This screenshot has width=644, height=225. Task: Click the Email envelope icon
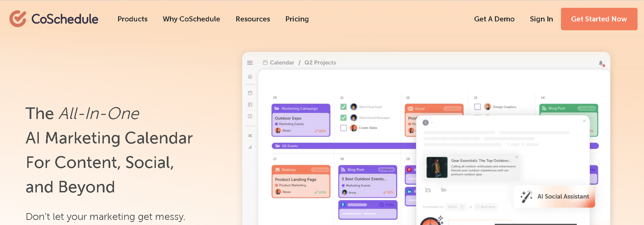pos(410,109)
